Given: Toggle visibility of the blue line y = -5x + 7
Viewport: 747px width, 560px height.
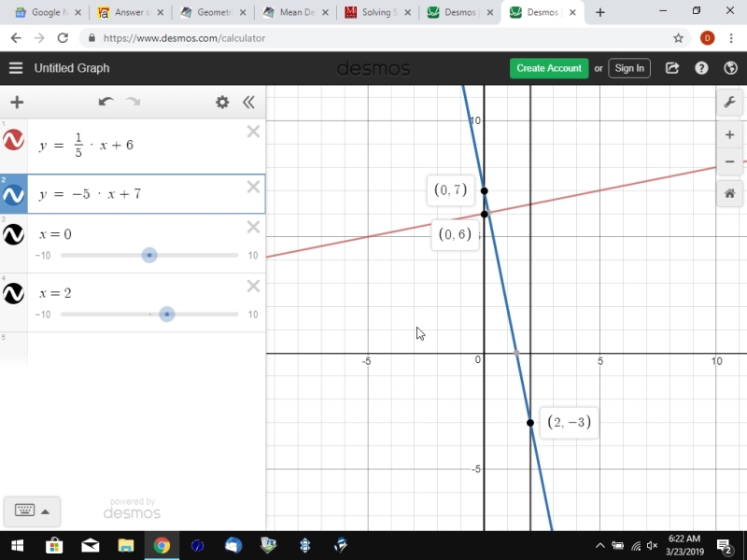Looking at the screenshot, I should point(14,195).
